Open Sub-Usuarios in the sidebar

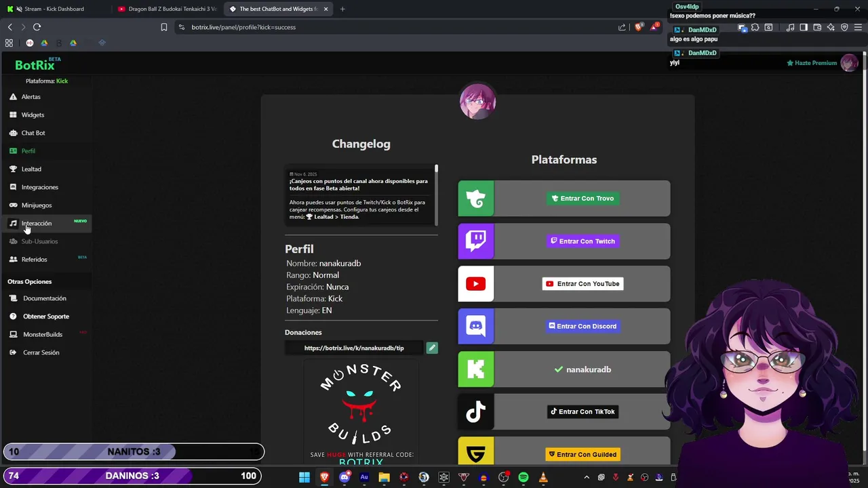pyautogui.click(x=39, y=241)
